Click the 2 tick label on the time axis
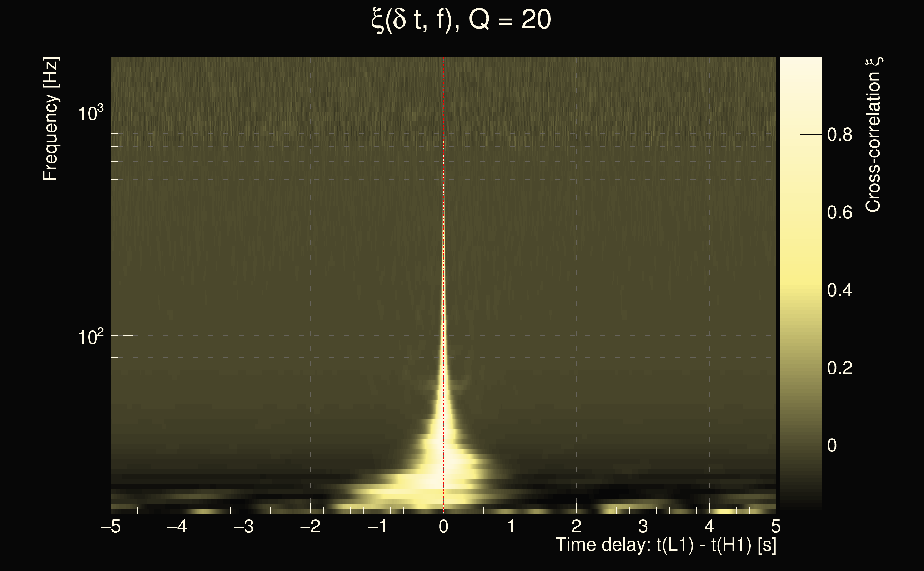 point(576,526)
